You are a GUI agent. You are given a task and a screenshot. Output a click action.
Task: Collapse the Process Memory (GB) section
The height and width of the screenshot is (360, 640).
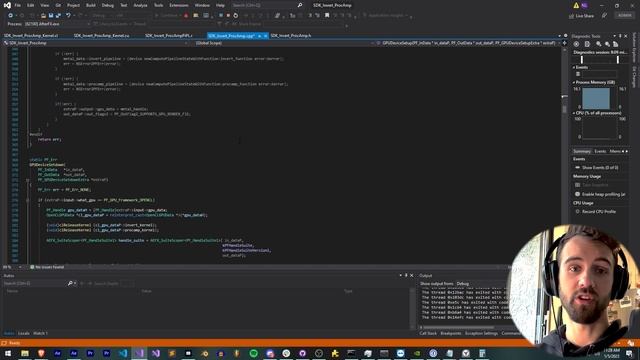[x=573, y=82]
